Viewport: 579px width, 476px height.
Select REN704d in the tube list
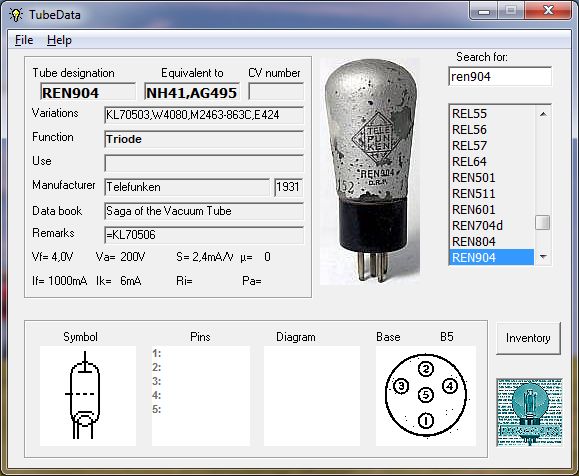click(491, 225)
